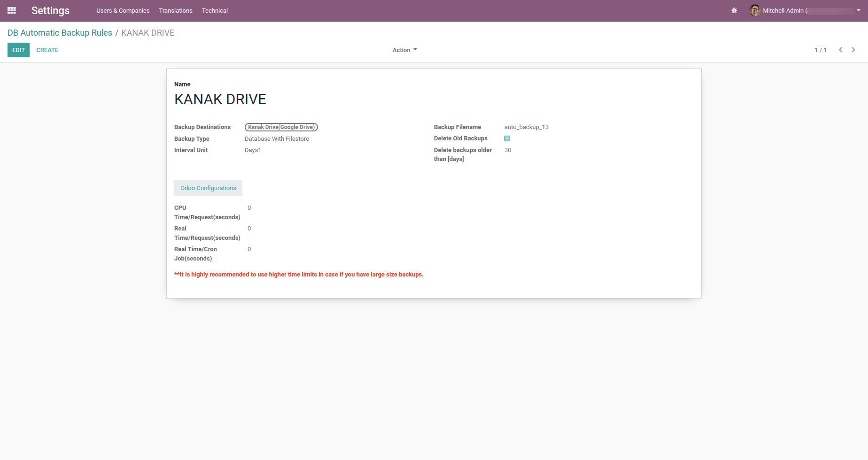This screenshot has width=868, height=460.
Task: Toggle the Delete Old Backups checkbox
Action: tap(507, 138)
